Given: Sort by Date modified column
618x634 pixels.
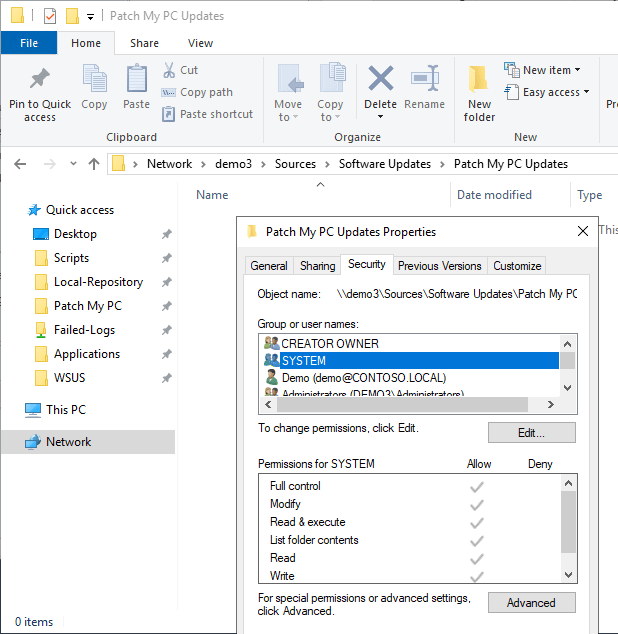Looking at the screenshot, I should [x=494, y=195].
